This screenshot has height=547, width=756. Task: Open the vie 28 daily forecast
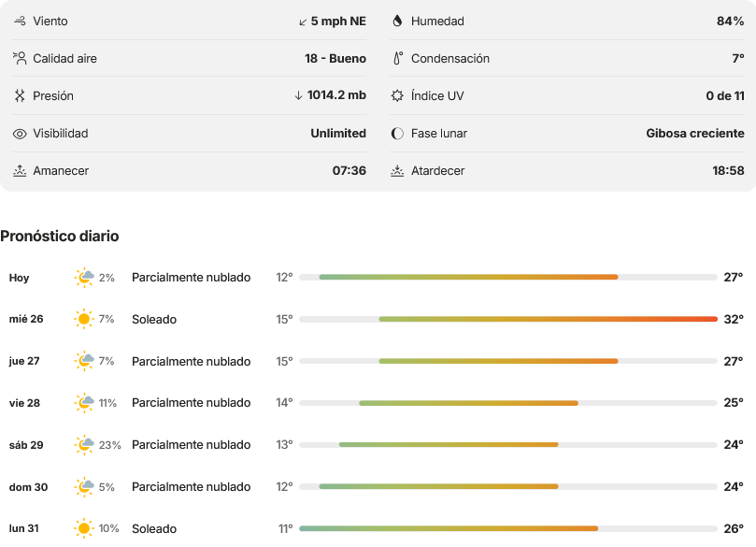tap(377, 403)
